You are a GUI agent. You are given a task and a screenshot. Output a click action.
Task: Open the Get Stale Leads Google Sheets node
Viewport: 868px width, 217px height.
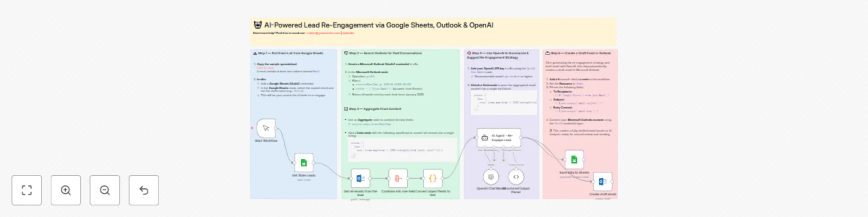pos(304,163)
